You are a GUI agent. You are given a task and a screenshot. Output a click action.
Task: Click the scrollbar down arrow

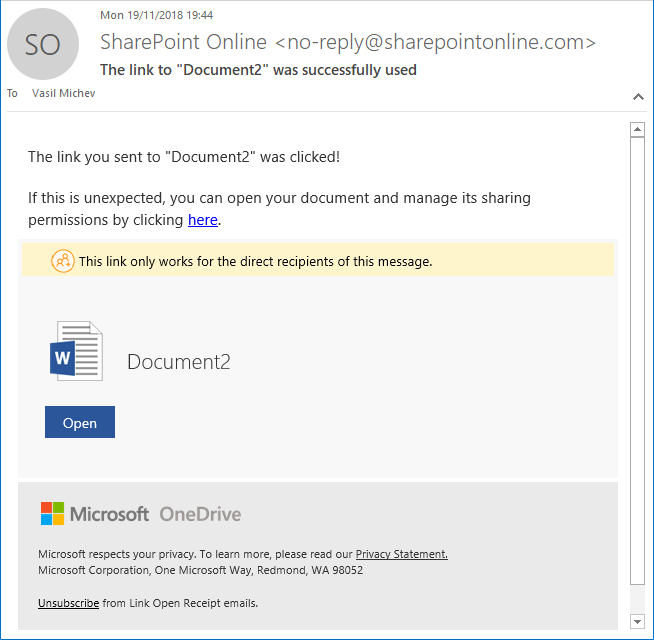pyautogui.click(x=637, y=621)
